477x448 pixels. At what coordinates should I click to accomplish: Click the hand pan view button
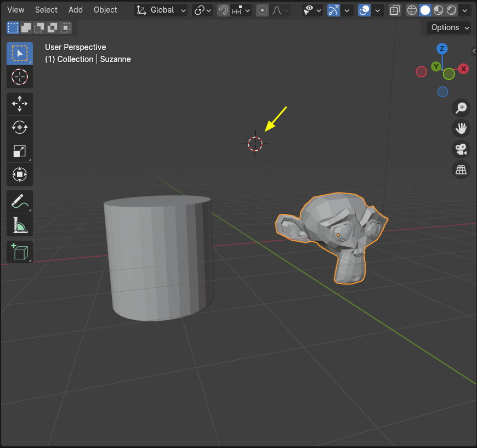tap(461, 128)
